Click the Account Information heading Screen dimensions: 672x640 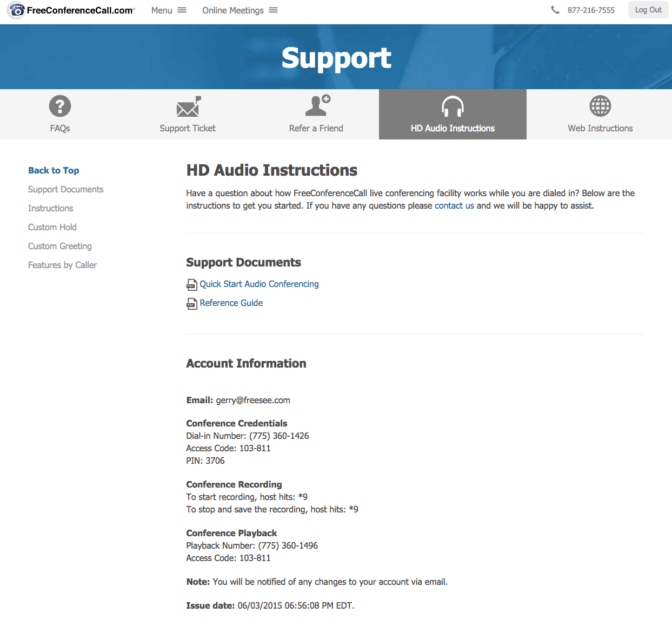coord(246,363)
